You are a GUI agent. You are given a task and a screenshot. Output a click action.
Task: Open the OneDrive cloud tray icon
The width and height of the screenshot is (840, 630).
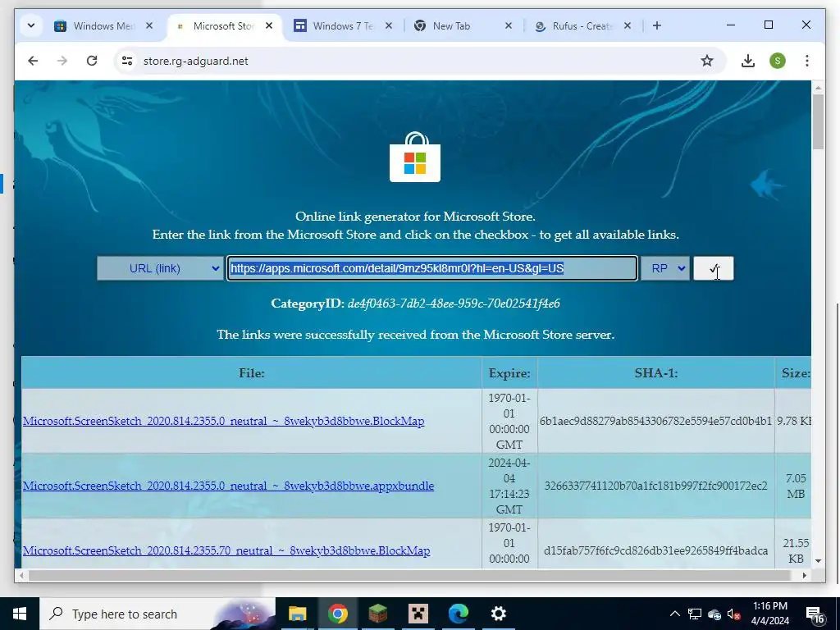pos(714,614)
